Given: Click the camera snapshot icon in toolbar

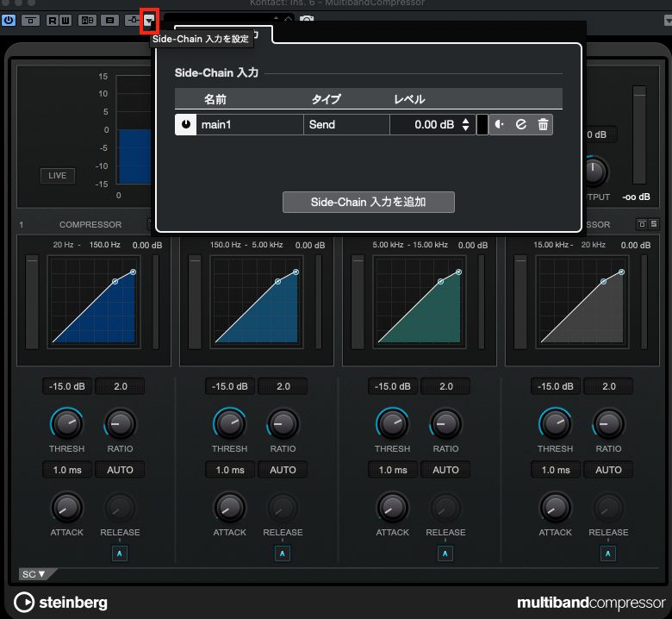Looking at the screenshot, I should (307, 19).
